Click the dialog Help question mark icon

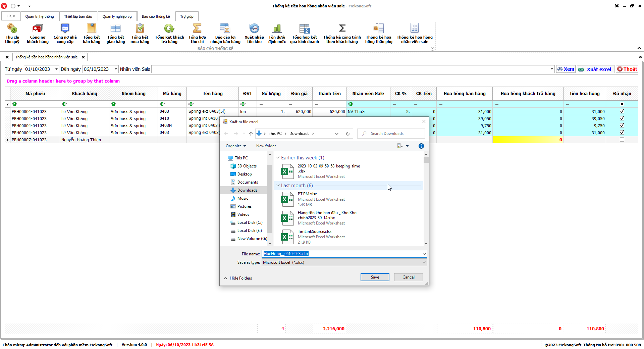(421, 146)
